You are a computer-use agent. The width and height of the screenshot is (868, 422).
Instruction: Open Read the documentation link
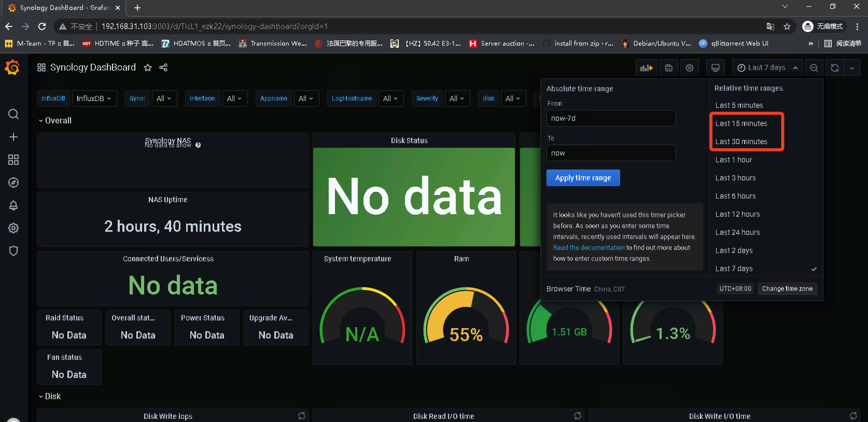pos(589,248)
